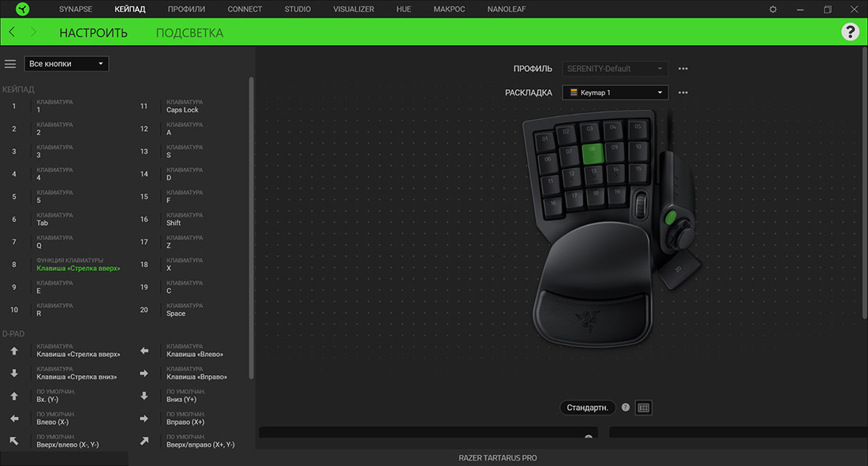Image resolution: width=868 pixels, height=466 pixels.
Task: Click the back navigation arrow
Action: [x=12, y=32]
